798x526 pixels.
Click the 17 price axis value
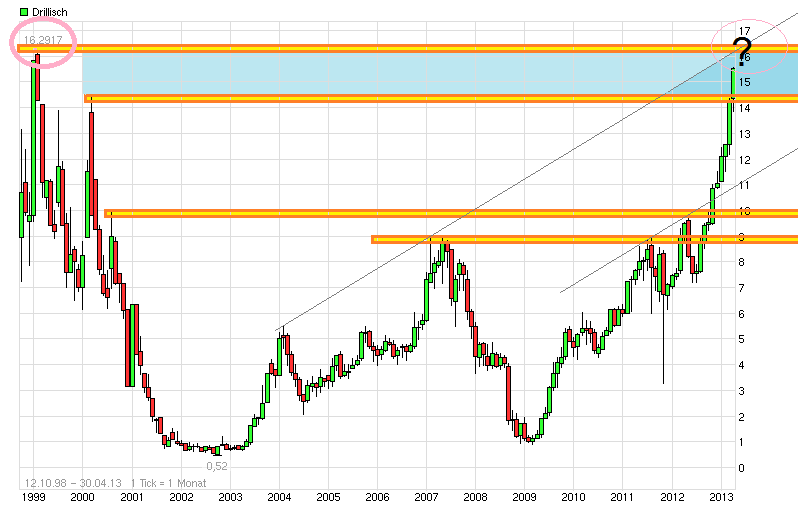click(x=745, y=31)
